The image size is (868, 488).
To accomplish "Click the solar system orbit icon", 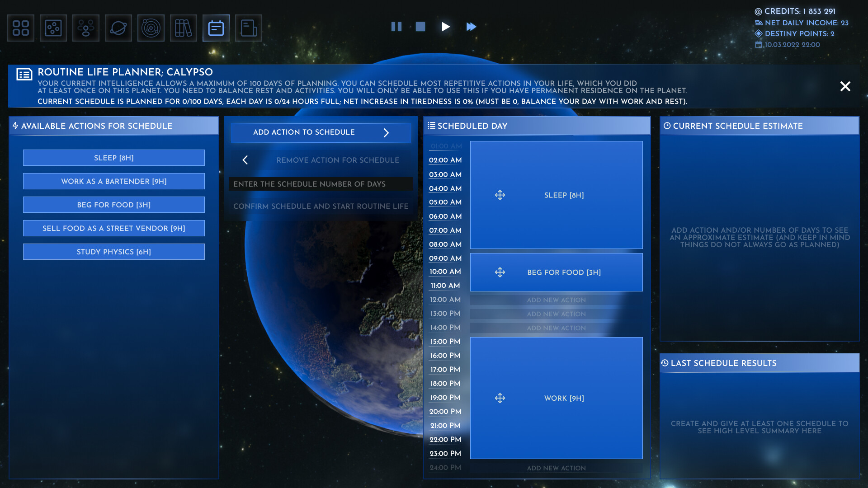I will coord(151,28).
